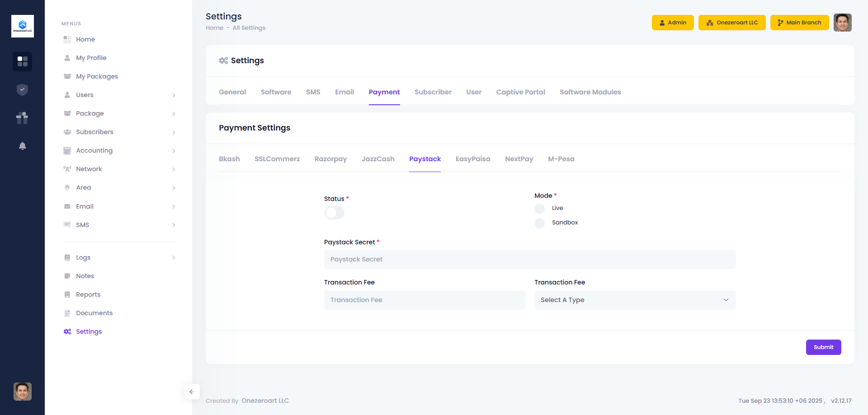The width and height of the screenshot is (868, 415).
Task: Click the My Packages menu icon
Action: 67,76
